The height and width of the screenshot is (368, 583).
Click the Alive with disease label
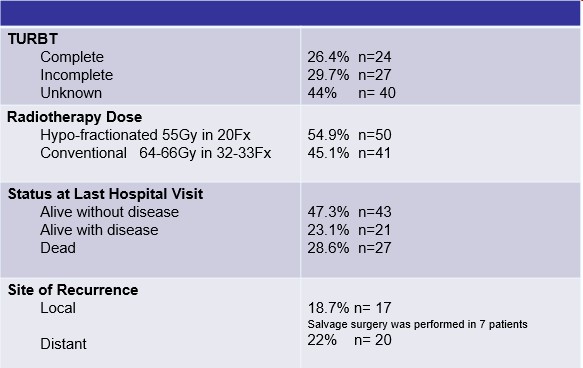point(99,230)
